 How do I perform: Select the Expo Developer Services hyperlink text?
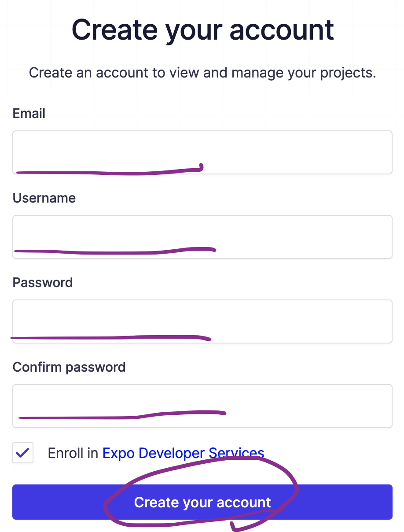click(x=183, y=453)
